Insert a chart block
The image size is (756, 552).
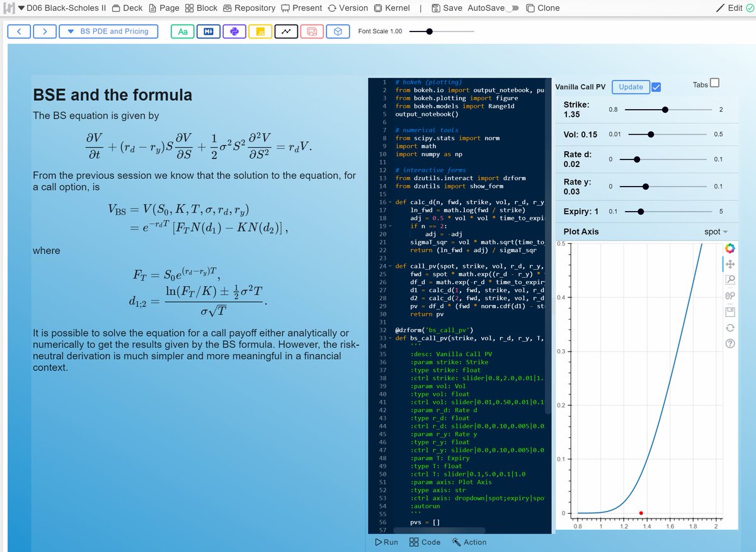tap(286, 32)
